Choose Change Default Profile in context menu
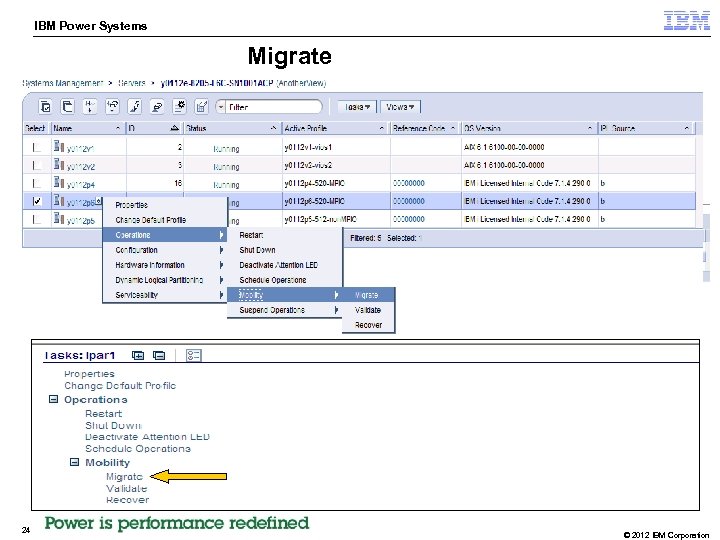 [x=165, y=220]
